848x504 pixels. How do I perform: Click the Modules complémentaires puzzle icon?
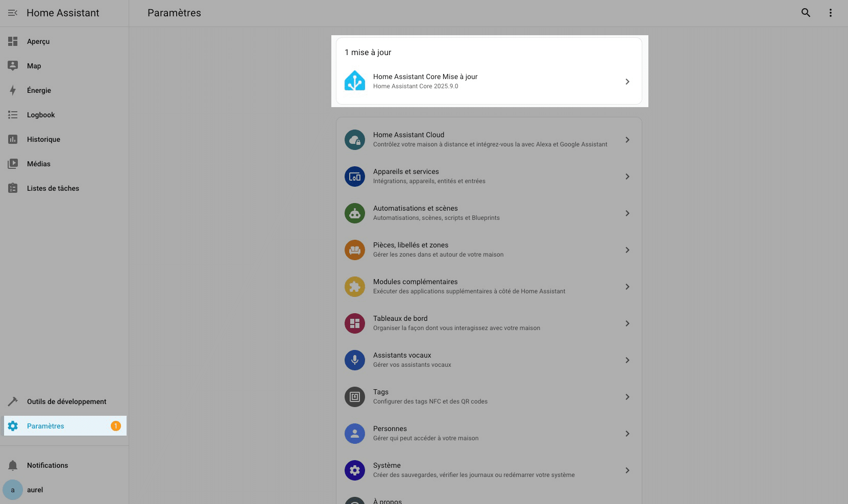tap(355, 287)
